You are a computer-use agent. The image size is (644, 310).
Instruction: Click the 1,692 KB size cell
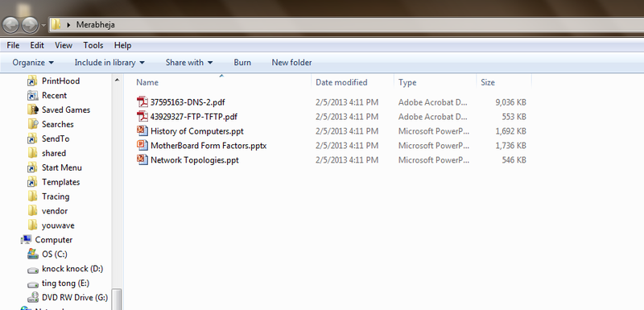pyautogui.click(x=511, y=131)
